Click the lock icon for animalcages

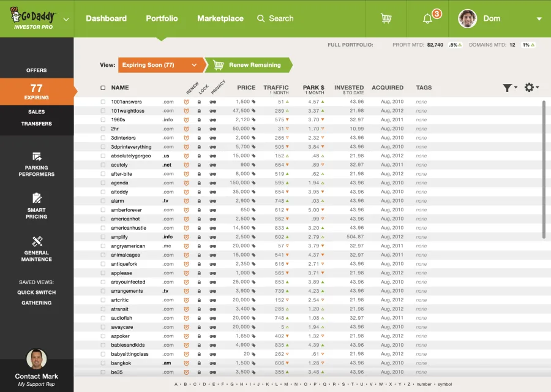(x=199, y=255)
